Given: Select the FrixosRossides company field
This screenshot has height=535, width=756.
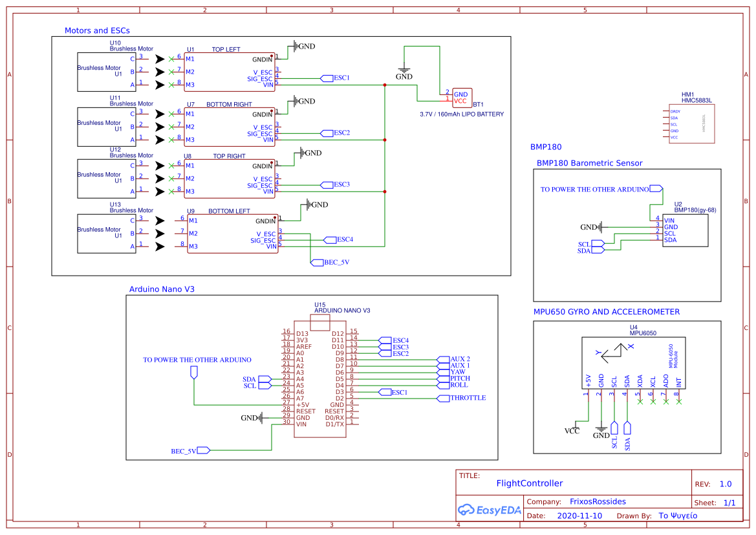Looking at the screenshot, I should (598, 501).
